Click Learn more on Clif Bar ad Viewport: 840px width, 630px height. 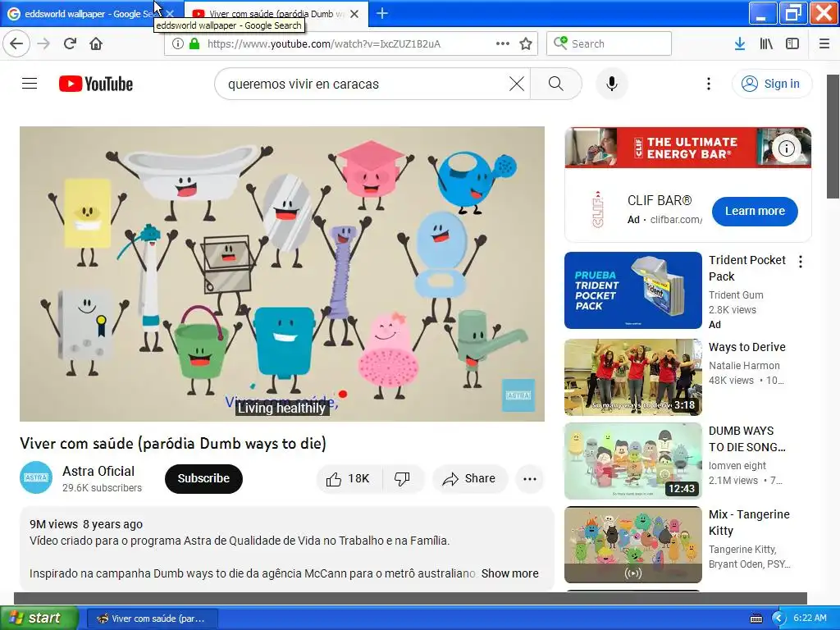755,211
